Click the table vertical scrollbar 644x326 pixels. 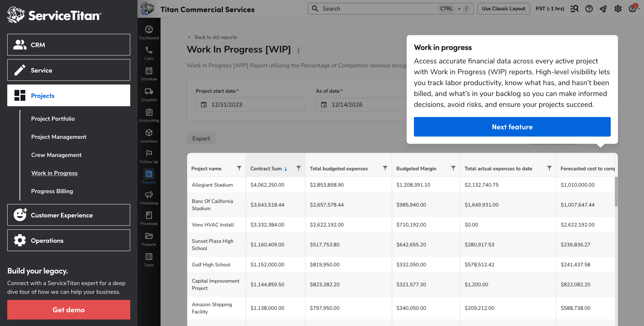point(616,192)
